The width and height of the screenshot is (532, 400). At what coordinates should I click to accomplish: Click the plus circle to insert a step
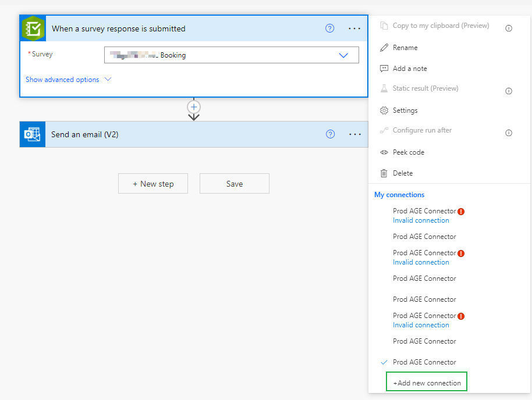click(x=193, y=108)
